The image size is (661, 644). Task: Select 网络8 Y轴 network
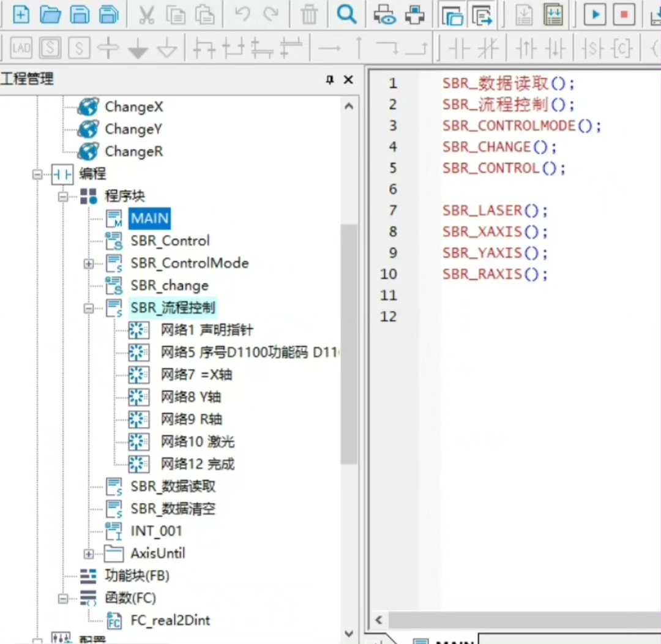(x=191, y=397)
